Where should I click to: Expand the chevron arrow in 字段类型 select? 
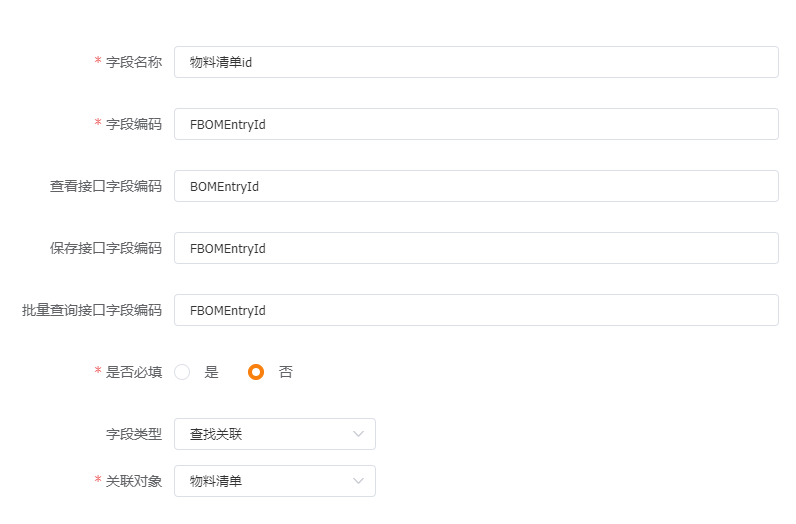(358, 434)
